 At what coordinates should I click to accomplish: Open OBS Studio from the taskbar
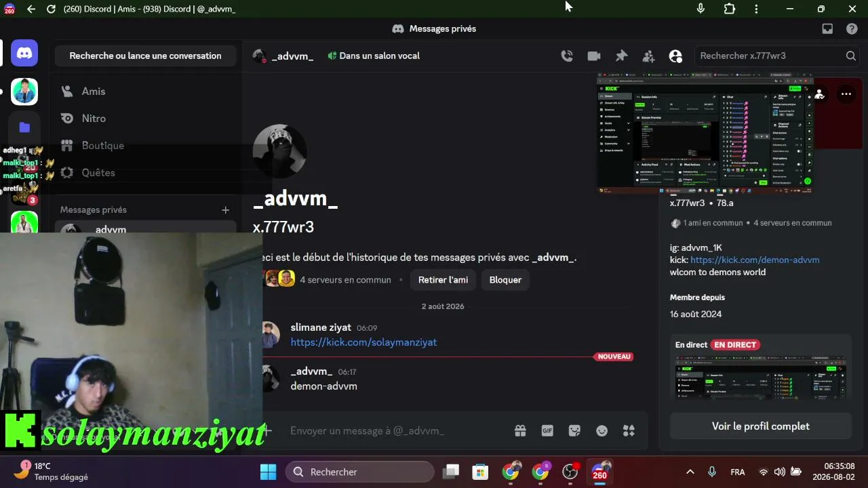tap(570, 472)
